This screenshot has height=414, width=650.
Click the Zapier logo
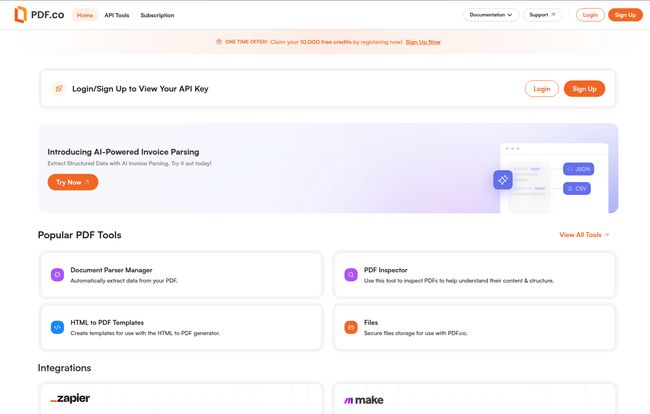[70, 399]
